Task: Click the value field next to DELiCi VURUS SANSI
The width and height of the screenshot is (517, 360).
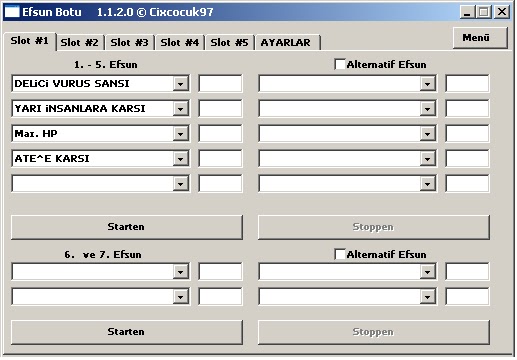Action: point(220,84)
